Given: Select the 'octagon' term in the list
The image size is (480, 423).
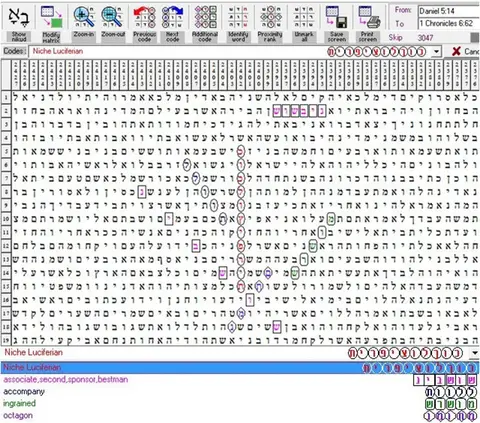Looking at the screenshot, I should (x=18, y=416).
